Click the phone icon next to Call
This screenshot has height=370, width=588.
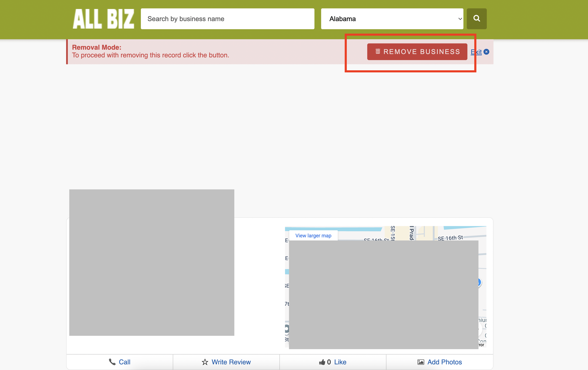112,362
